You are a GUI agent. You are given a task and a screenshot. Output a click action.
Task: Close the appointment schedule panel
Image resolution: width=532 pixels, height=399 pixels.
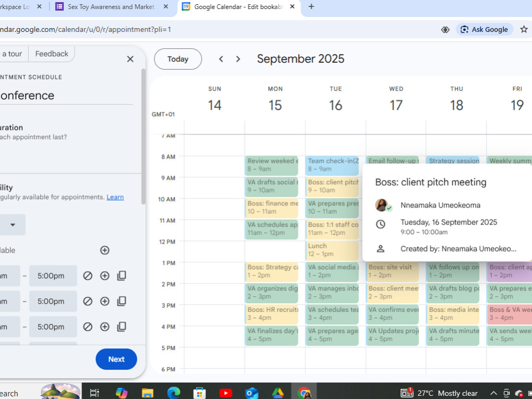pos(130,59)
